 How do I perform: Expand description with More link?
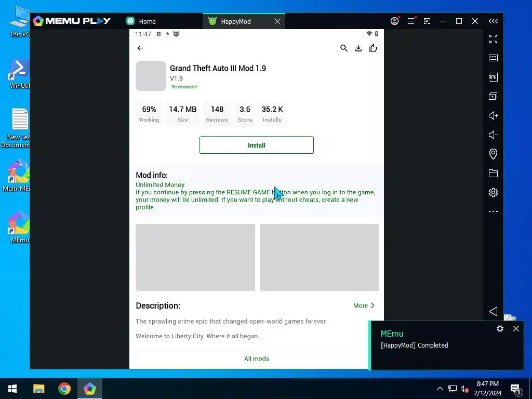tap(364, 305)
